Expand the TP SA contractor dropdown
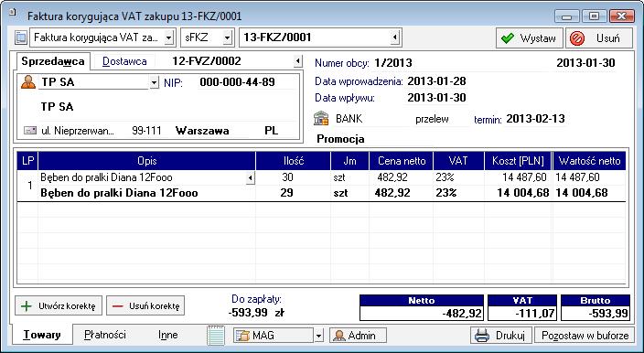Image resolution: width=644 pixels, height=353 pixels. pos(154,82)
